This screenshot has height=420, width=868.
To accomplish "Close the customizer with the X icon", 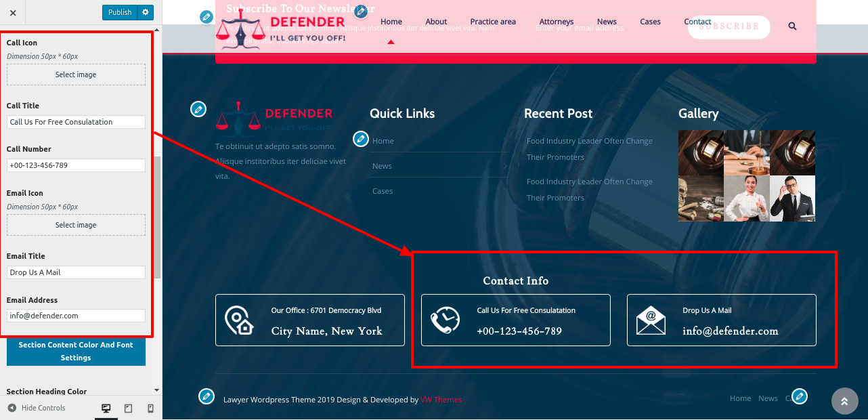I will (13, 12).
